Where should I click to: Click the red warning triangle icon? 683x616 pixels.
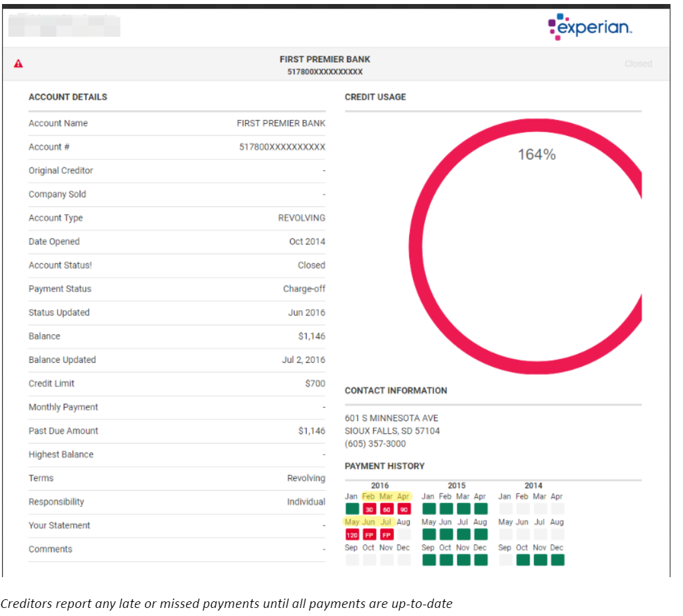coord(18,64)
